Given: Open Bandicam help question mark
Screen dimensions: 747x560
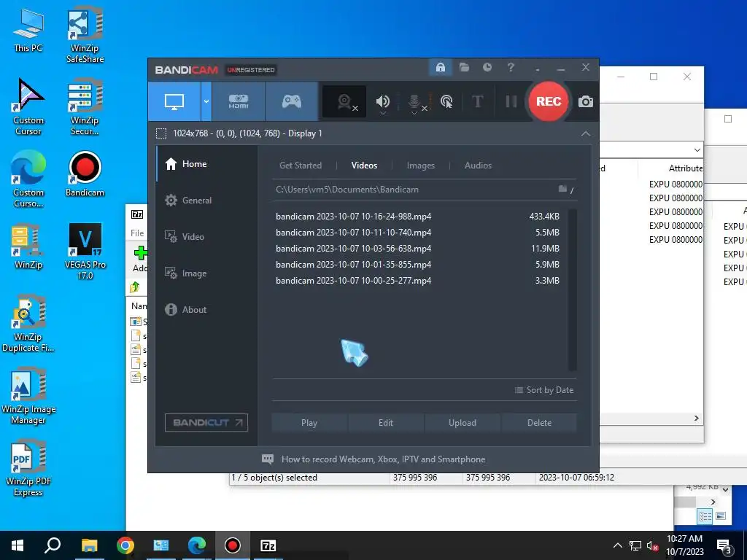Looking at the screenshot, I should 511,67.
